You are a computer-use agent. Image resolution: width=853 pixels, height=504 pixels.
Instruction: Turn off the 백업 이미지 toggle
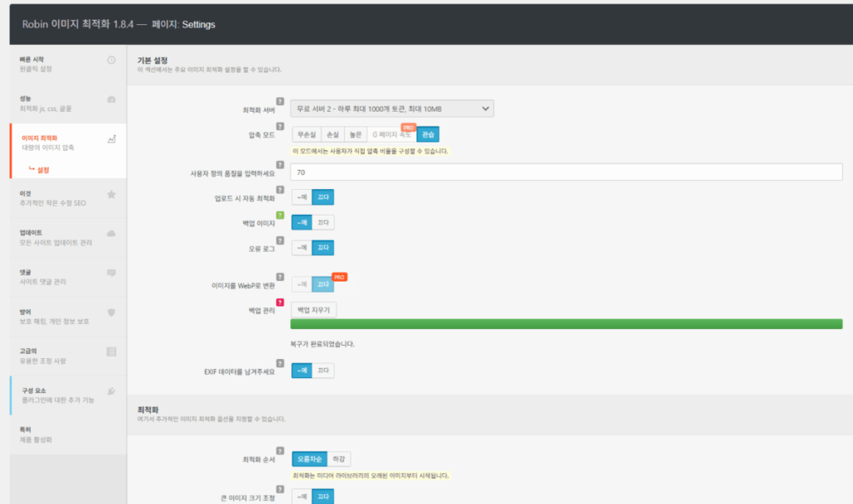323,222
